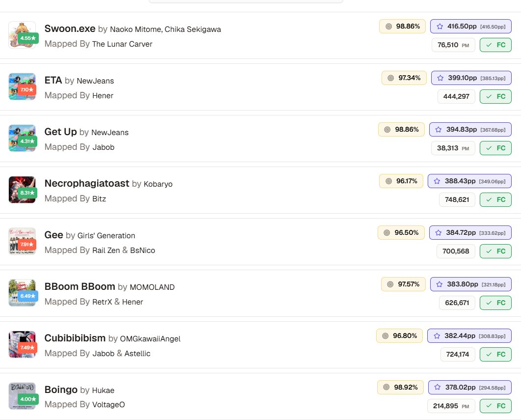Screen dimensions: 521x420
Task: Click artist name Kobaryo
Action: point(158,184)
